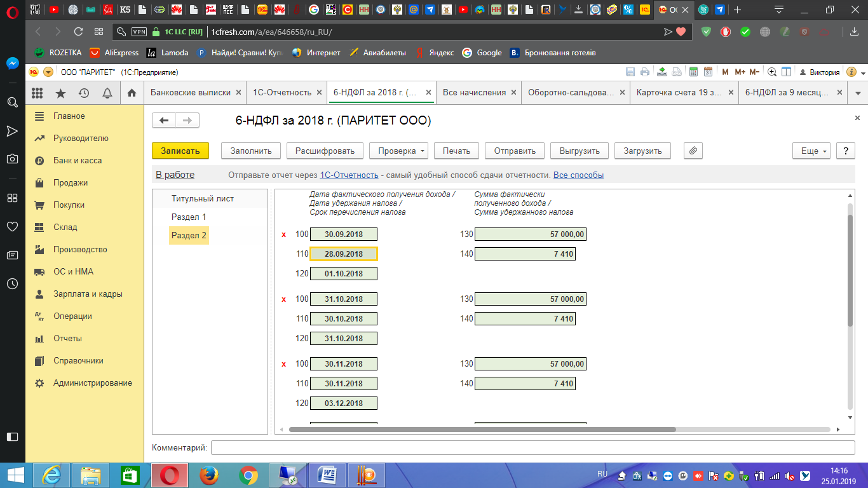
Task: Go to the home start page
Action: pos(132,93)
